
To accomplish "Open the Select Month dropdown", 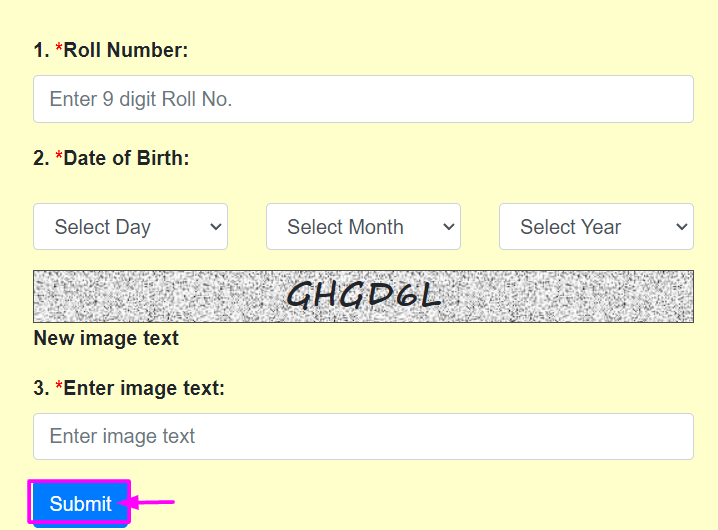I will coord(363,227).
